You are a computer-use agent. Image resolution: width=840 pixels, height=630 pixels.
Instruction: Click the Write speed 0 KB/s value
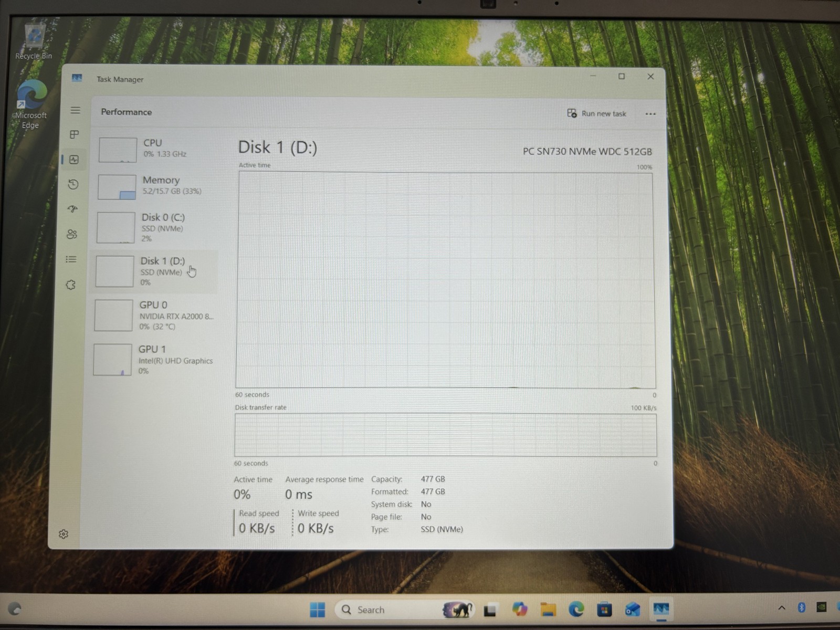[x=316, y=528]
